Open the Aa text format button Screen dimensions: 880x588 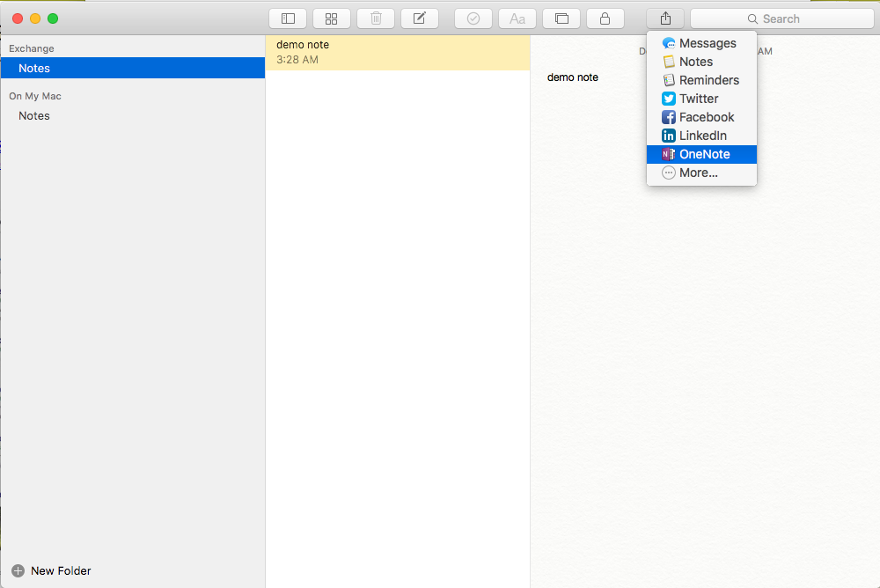point(517,18)
